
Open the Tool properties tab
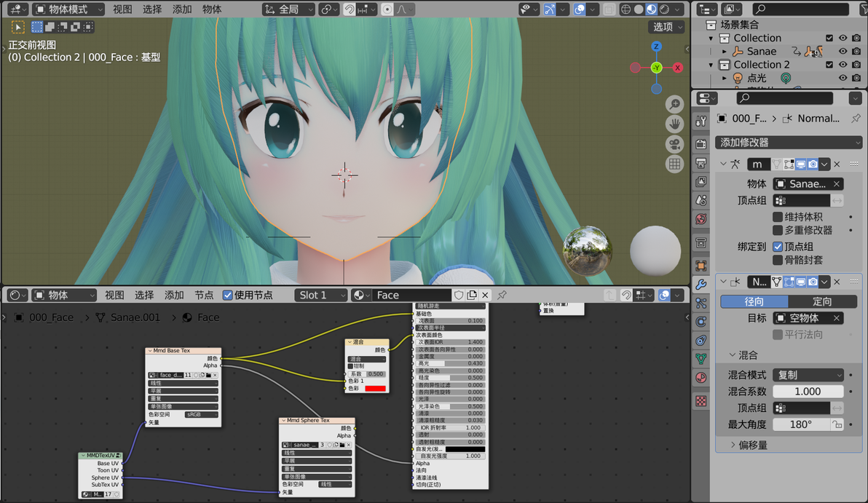[x=701, y=121]
